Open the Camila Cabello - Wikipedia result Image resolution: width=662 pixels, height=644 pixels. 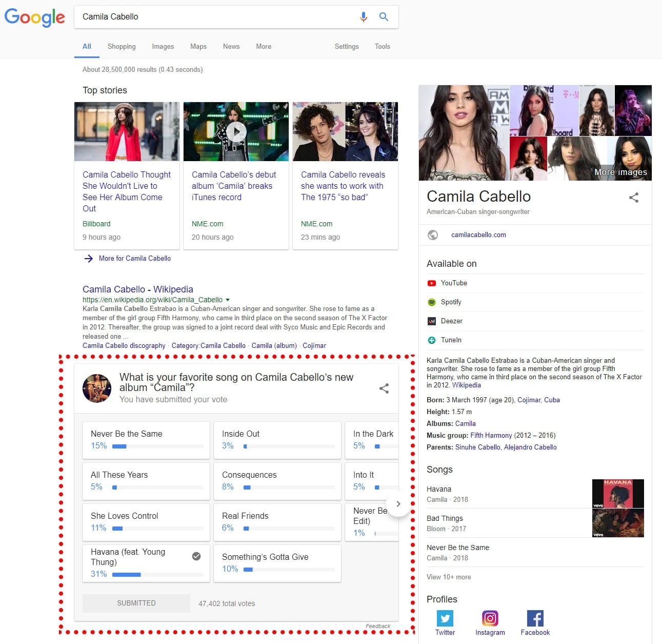tap(138, 289)
